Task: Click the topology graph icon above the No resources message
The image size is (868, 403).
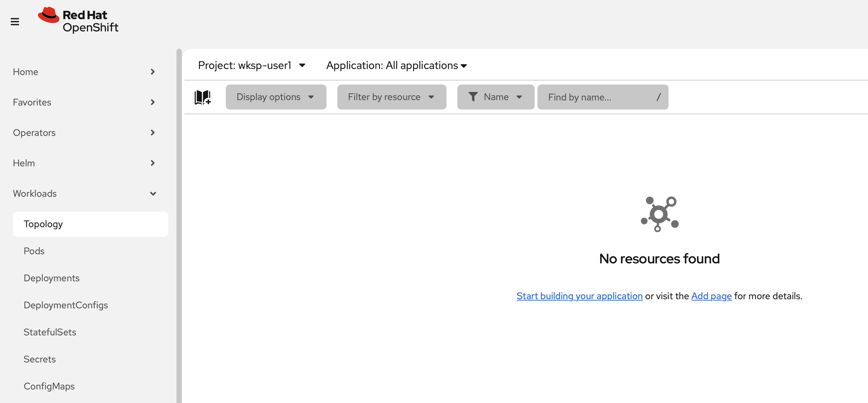Action: pyautogui.click(x=659, y=214)
